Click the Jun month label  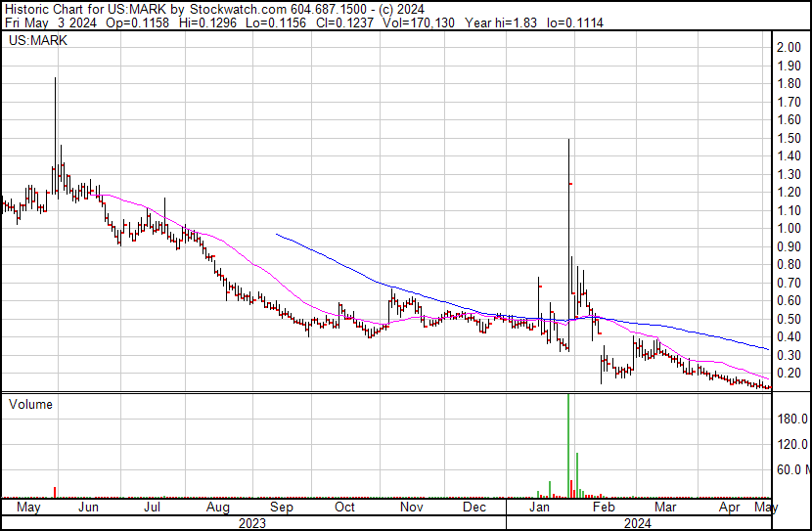pos(89,507)
